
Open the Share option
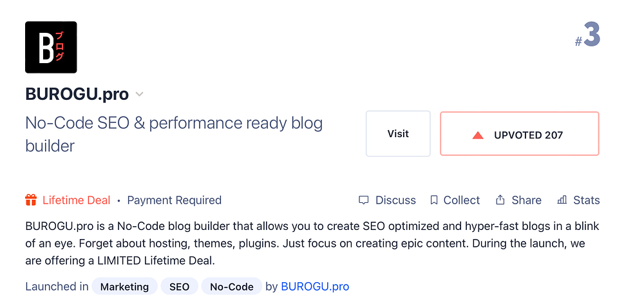(x=526, y=200)
